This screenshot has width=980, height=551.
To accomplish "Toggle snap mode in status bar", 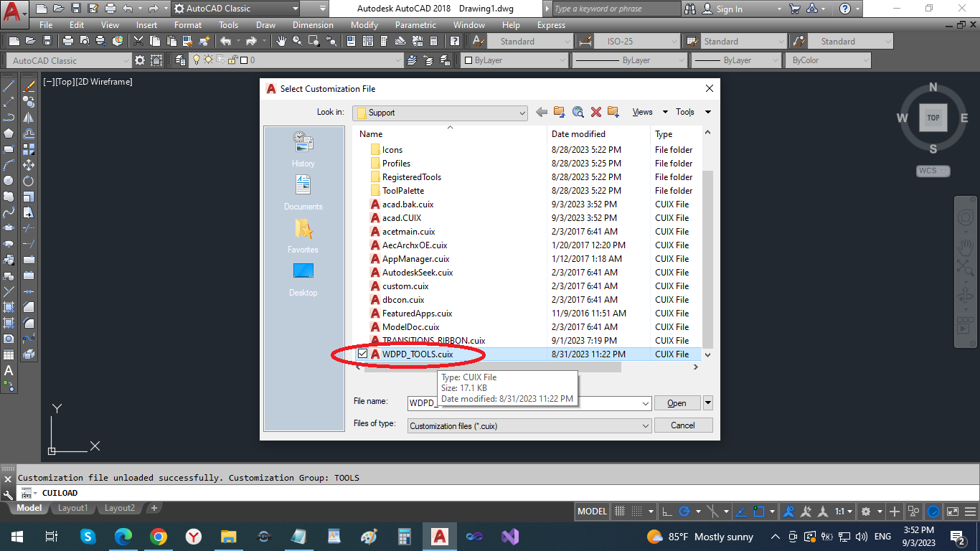I will pos(636,512).
